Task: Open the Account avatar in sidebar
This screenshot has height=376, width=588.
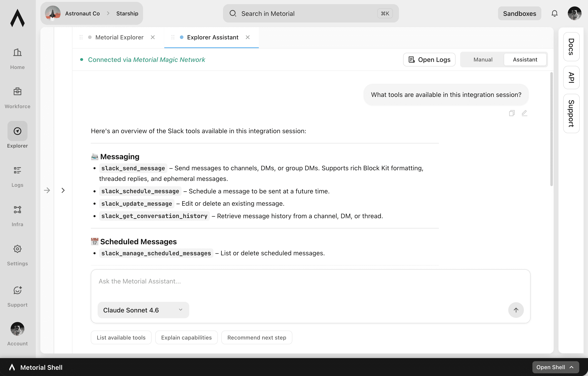Action: point(17,329)
